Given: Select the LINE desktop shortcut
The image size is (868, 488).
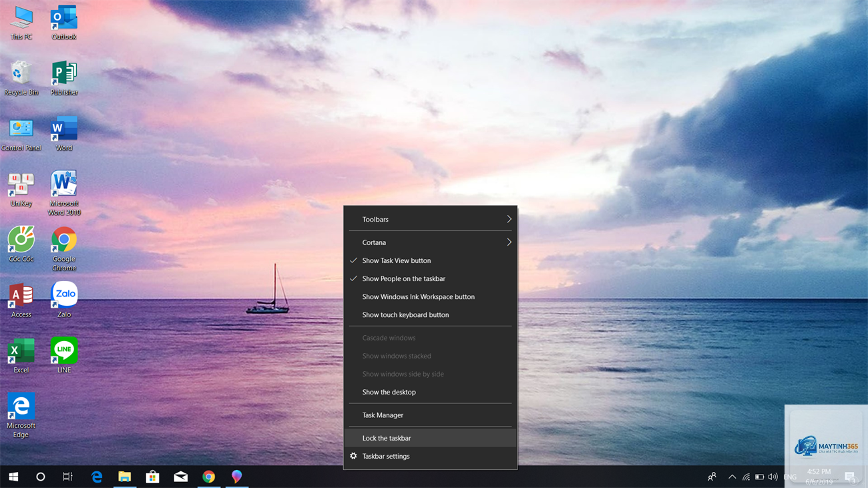Looking at the screenshot, I should [64, 356].
